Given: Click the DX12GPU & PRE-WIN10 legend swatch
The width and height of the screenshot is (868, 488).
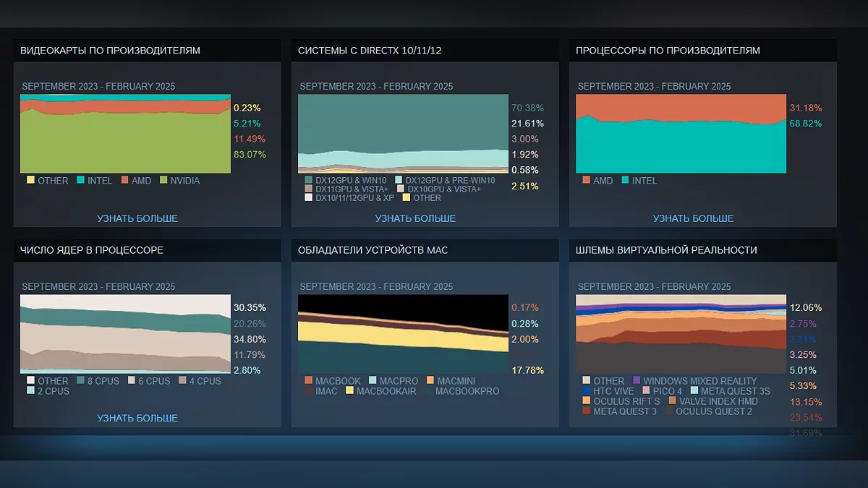Looking at the screenshot, I should click(x=399, y=180).
